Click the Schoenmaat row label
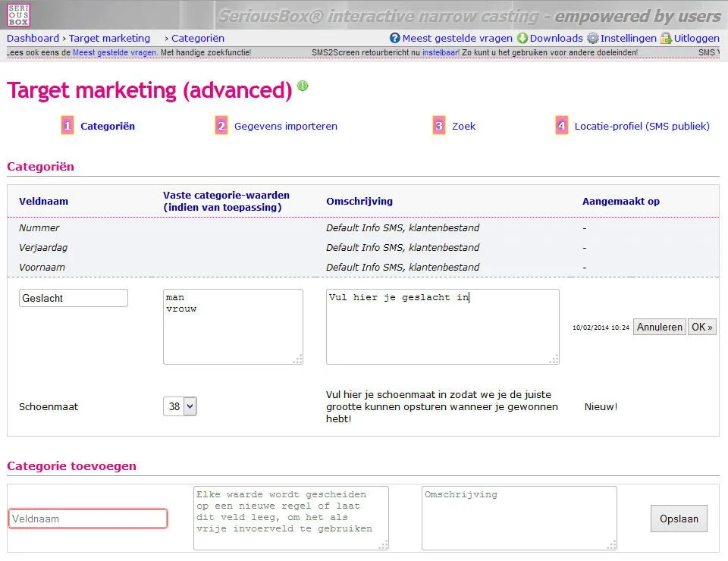 tap(49, 406)
